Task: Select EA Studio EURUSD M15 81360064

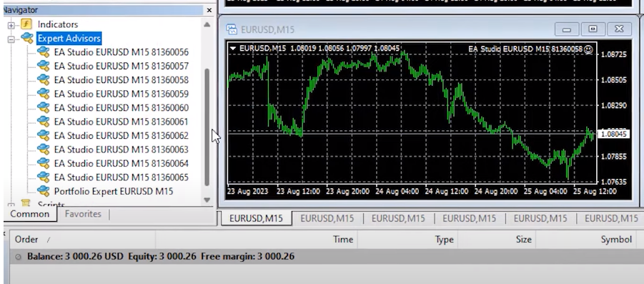Action: 122,163
